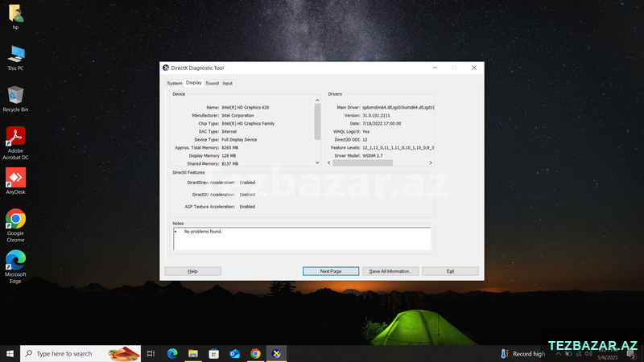Open Microsoft Store from the taskbar
The width and height of the screenshot is (644, 362).
point(213,353)
